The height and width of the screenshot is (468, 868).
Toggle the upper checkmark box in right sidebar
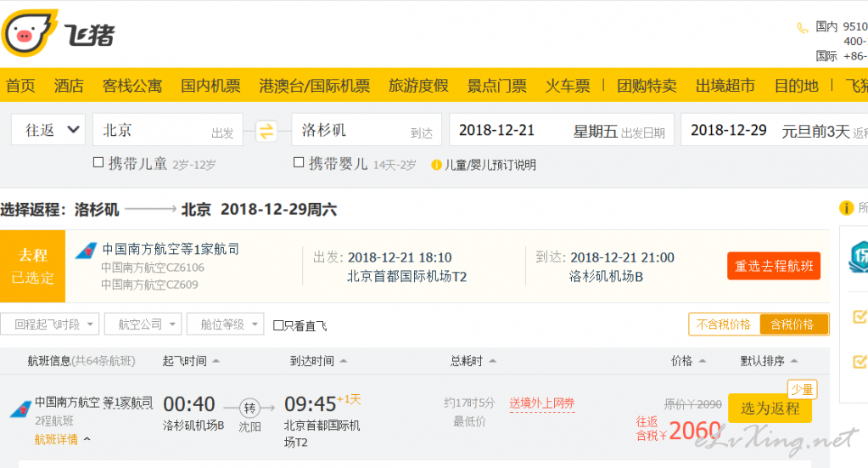860,317
